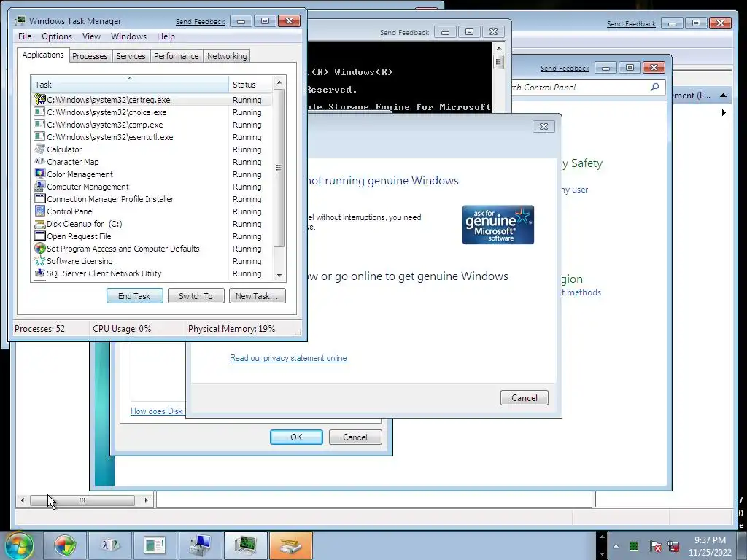747x560 pixels.
Task: Open Default Programs taskbar icon
Action: pyautogui.click(x=65, y=545)
